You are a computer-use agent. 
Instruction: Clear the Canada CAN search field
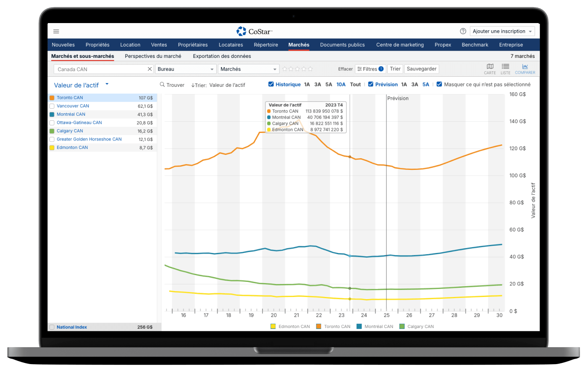click(150, 69)
